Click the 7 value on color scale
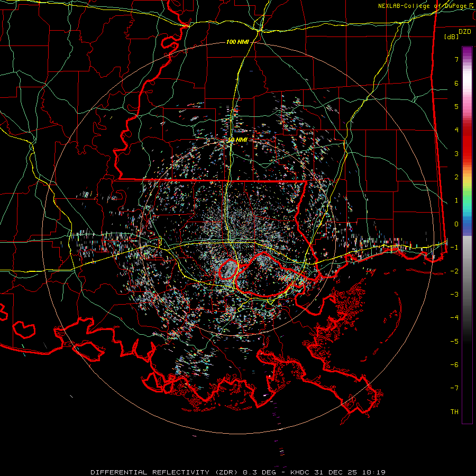Image resolution: width=476 pixels, height=476 pixels. point(456,59)
